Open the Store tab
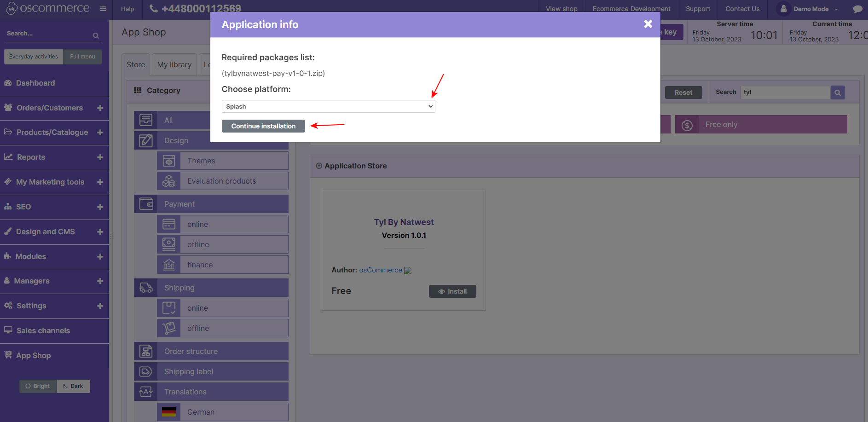The width and height of the screenshot is (868, 422). 136,65
